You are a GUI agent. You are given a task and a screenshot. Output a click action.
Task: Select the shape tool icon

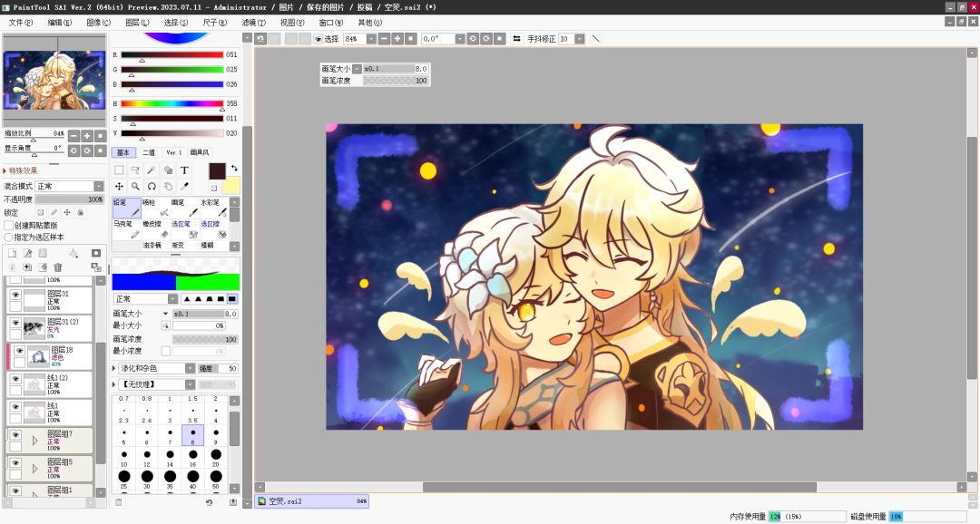click(x=168, y=170)
